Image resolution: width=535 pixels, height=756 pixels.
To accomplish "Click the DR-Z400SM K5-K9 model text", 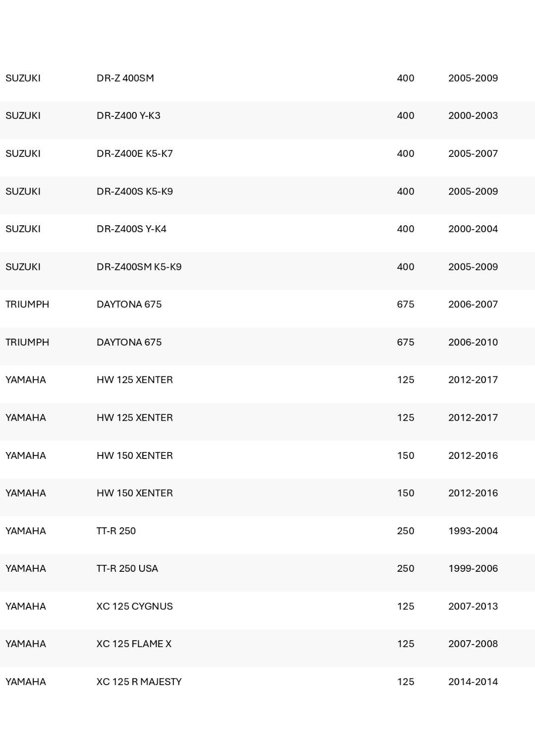I will (139, 267).
